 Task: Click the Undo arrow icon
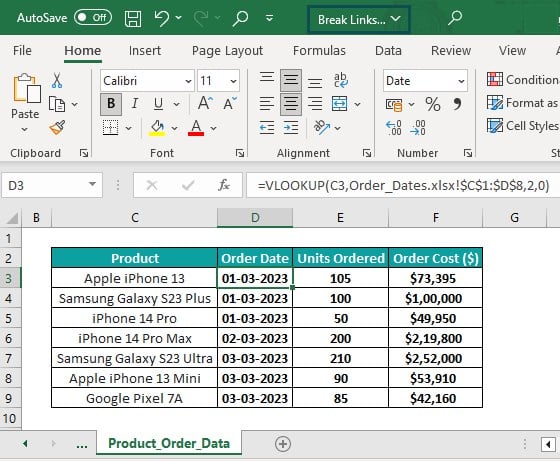(162, 18)
